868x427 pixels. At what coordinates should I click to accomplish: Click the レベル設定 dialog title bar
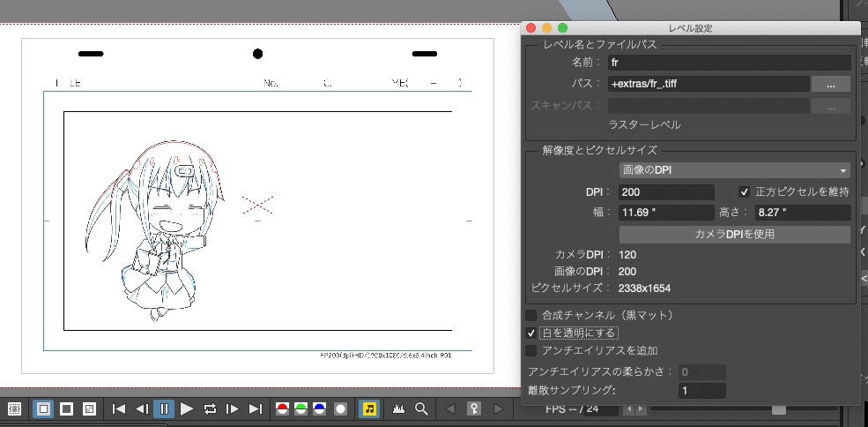pos(690,27)
